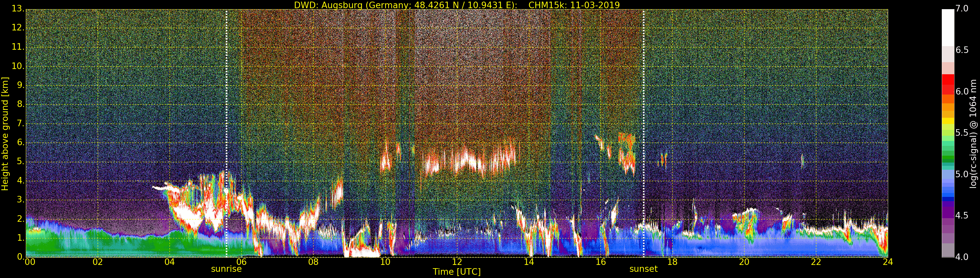The height and width of the screenshot is (278, 980).
Task: Click the 'Time [UTC]' axis label
Action: (x=457, y=272)
